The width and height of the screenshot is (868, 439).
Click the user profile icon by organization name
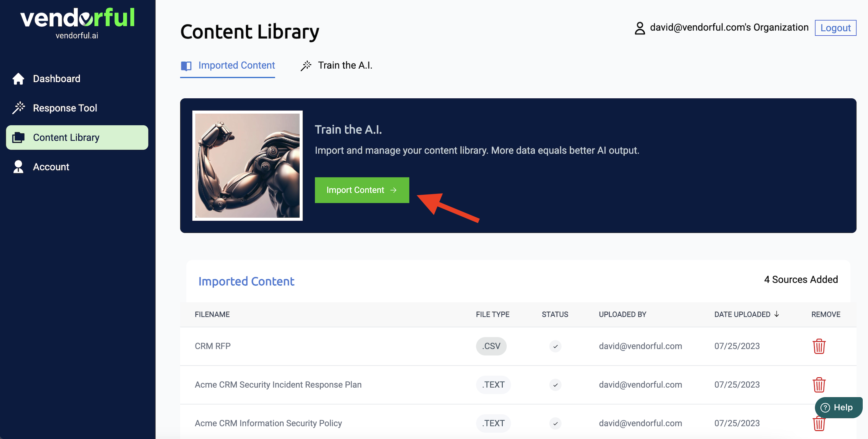click(640, 28)
